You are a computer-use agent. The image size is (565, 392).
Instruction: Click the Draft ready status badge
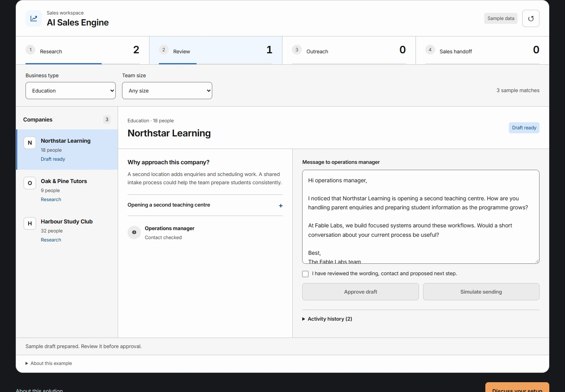(x=524, y=128)
